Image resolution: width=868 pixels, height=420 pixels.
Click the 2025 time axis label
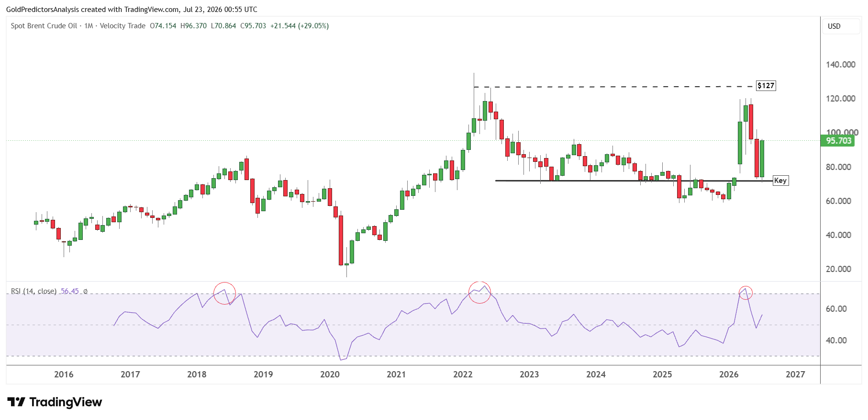(x=662, y=375)
